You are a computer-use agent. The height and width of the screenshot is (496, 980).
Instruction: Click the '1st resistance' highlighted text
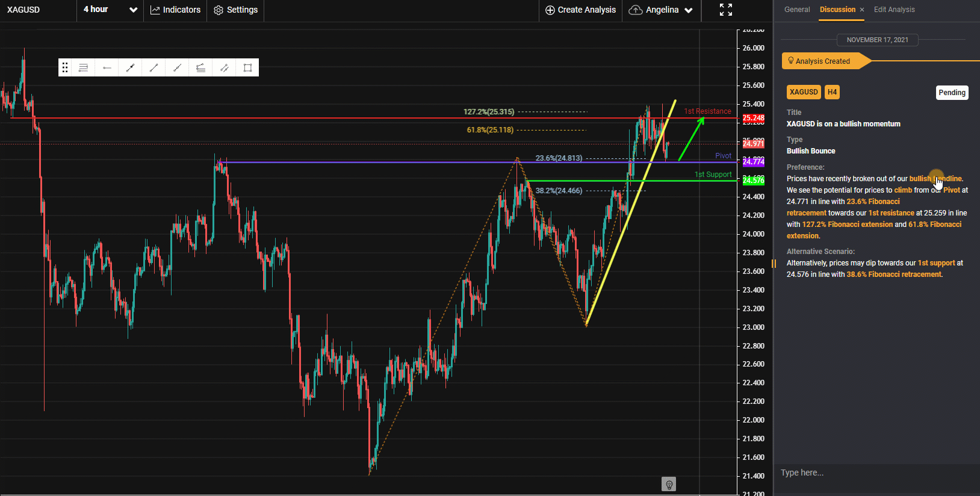[891, 213]
